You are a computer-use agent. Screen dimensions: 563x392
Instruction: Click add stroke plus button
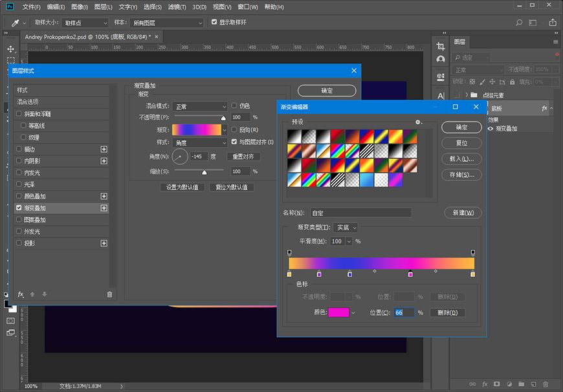pos(104,149)
